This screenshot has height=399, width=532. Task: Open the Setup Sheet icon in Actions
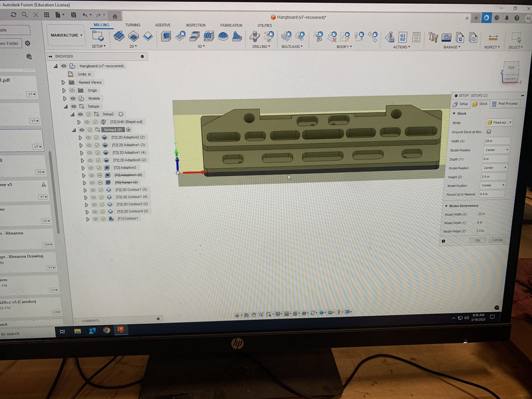coord(416,37)
